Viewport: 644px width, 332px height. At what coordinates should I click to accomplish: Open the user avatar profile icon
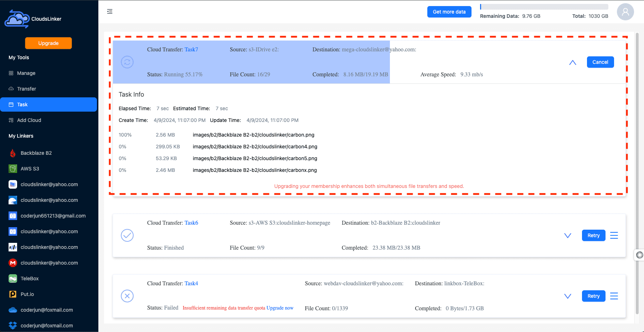pyautogui.click(x=625, y=12)
